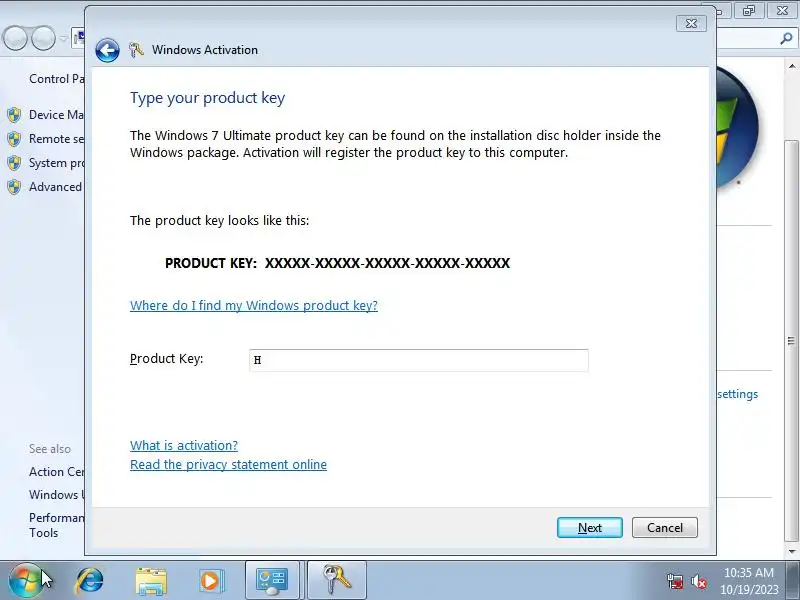This screenshot has width=800, height=600.
Task: Click Advanced settings shield icon
Action: point(14,187)
